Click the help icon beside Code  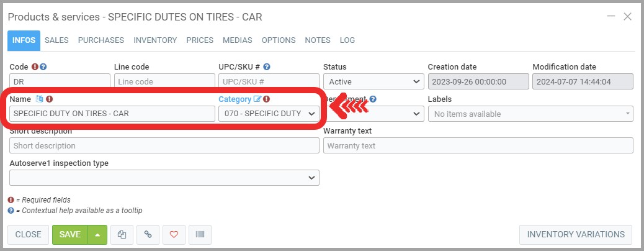click(43, 67)
